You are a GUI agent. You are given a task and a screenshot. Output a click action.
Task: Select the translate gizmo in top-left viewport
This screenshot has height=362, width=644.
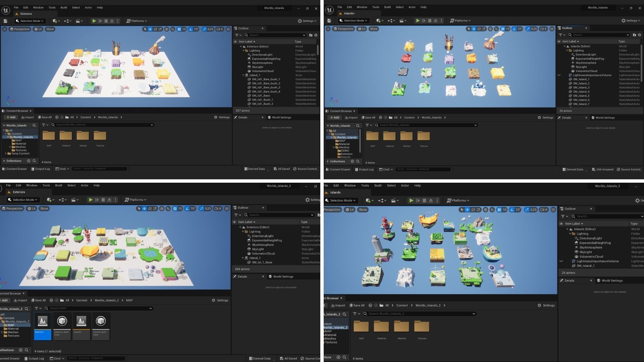pyautogui.click(x=150, y=29)
